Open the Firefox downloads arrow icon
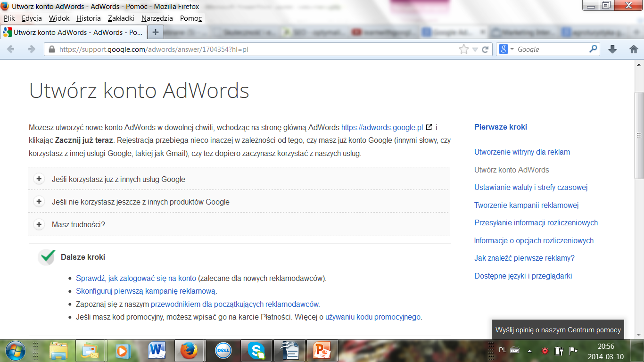644x362 pixels. tap(612, 49)
